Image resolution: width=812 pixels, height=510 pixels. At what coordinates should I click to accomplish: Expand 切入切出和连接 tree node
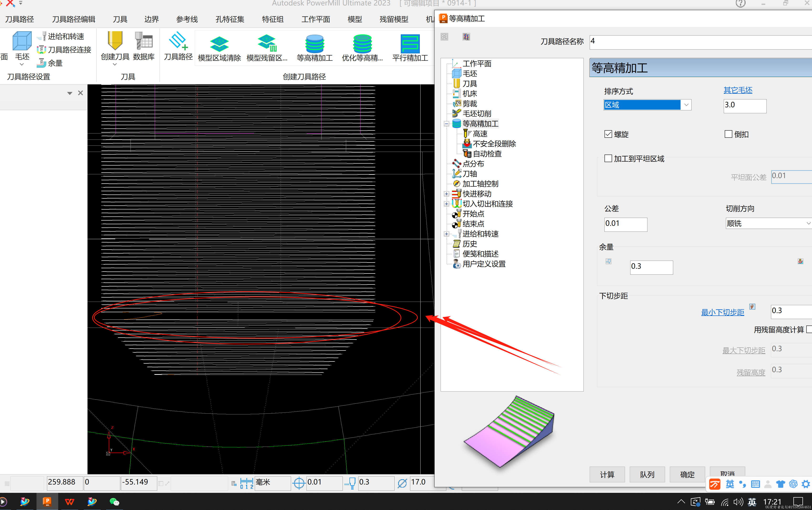(446, 204)
